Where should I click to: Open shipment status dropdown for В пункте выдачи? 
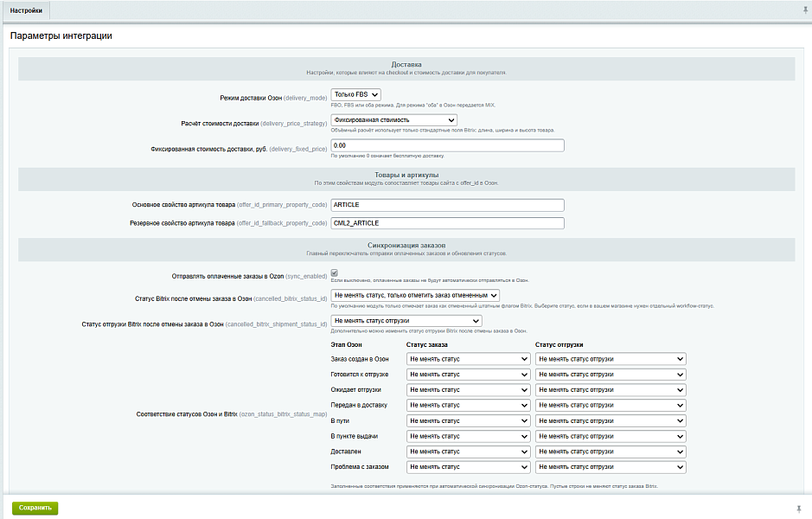tap(611, 436)
